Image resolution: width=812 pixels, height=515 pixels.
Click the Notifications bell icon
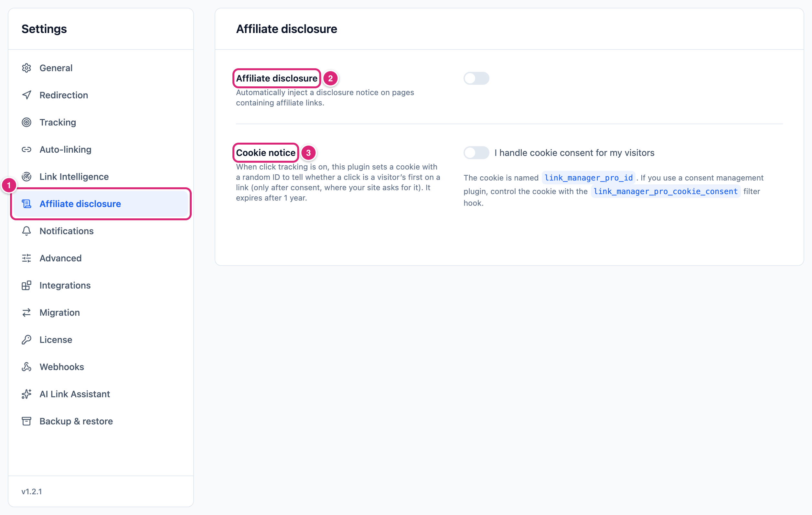[x=26, y=231]
